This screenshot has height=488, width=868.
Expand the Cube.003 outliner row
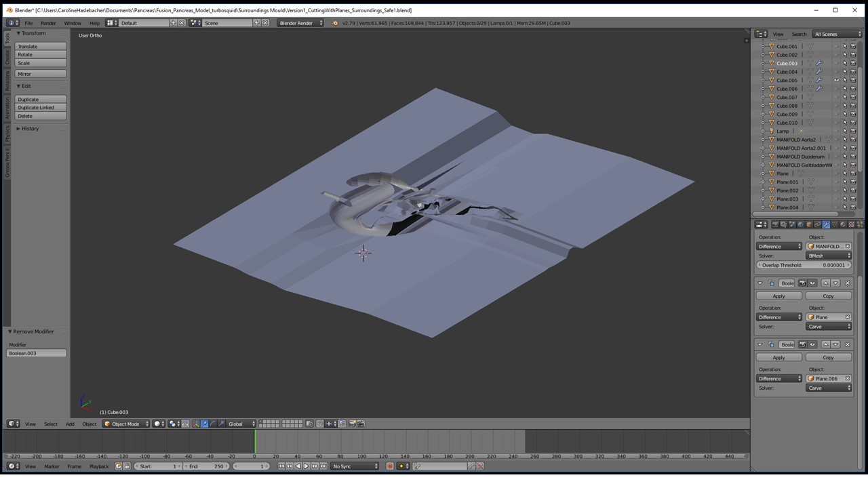pos(763,63)
